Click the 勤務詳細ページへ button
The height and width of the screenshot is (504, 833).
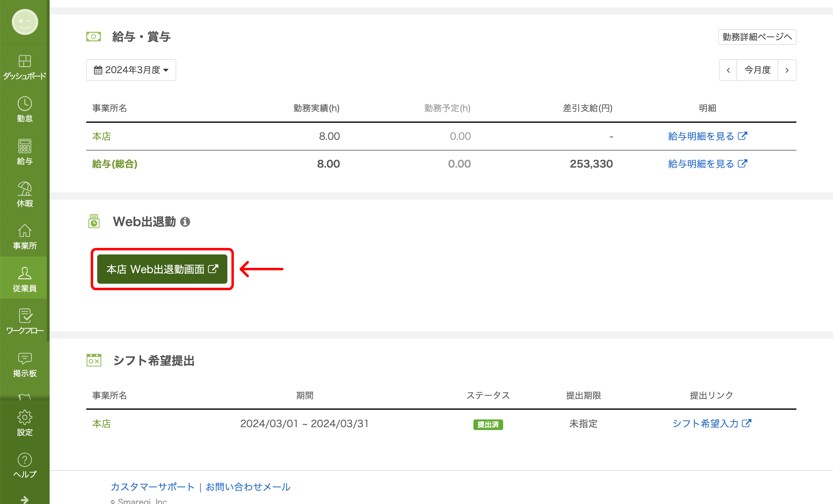[x=757, y=37]
